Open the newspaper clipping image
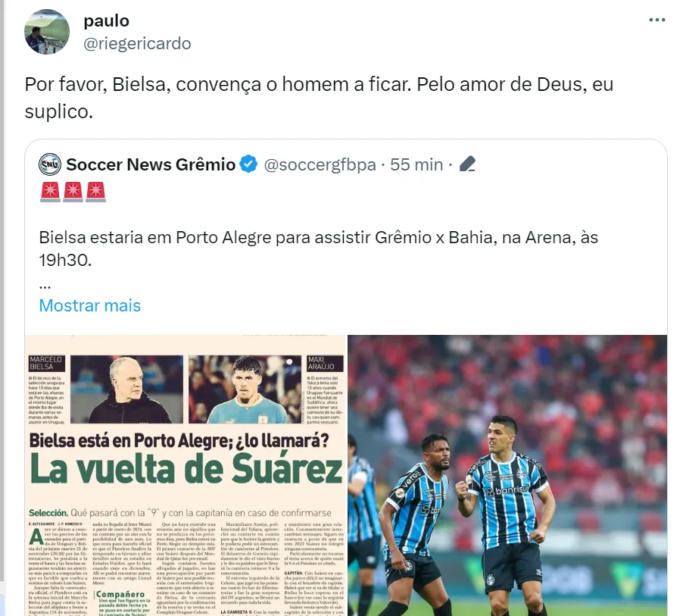 (x=186, y=475)
